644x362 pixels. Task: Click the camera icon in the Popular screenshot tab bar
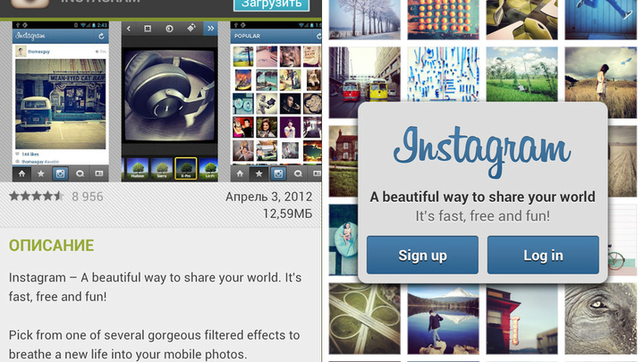(278, 173)
